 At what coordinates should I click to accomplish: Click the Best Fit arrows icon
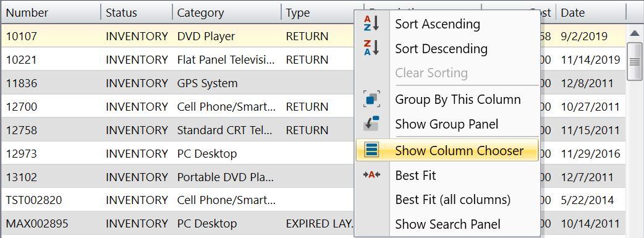371,175
